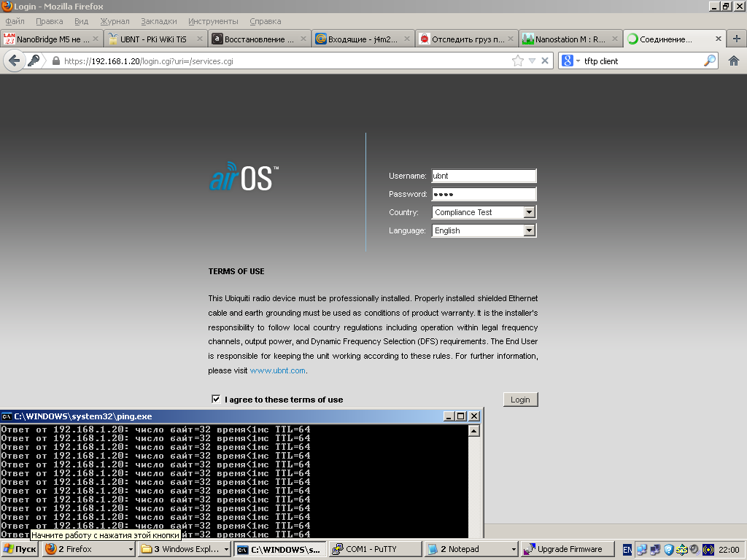
Task: Open the Правка menu
Action: coord(49,21)
